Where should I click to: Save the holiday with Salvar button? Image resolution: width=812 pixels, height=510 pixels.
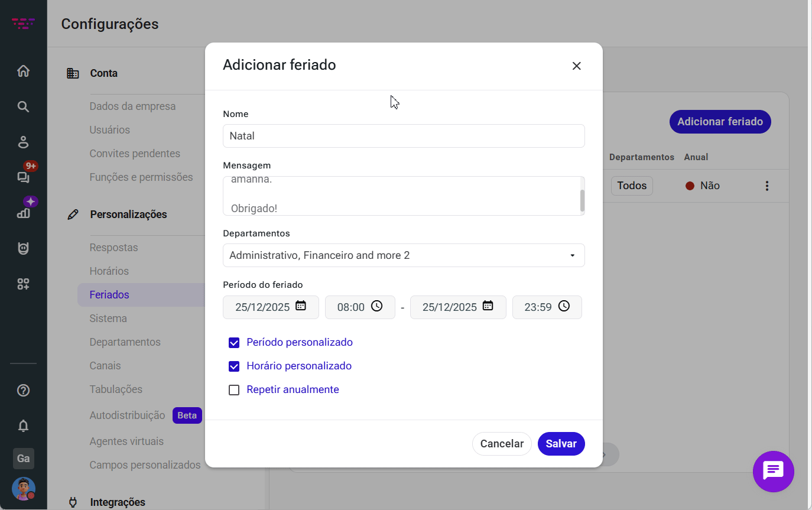pyautogui.click(x=561, y=444)
